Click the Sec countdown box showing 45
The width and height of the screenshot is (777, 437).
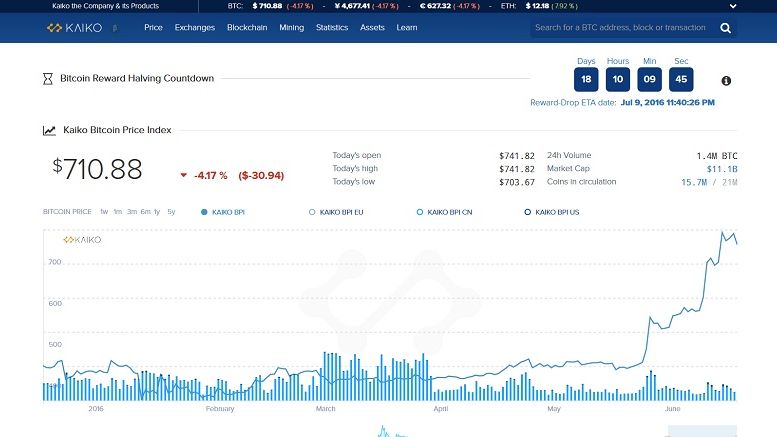point(681,79)
